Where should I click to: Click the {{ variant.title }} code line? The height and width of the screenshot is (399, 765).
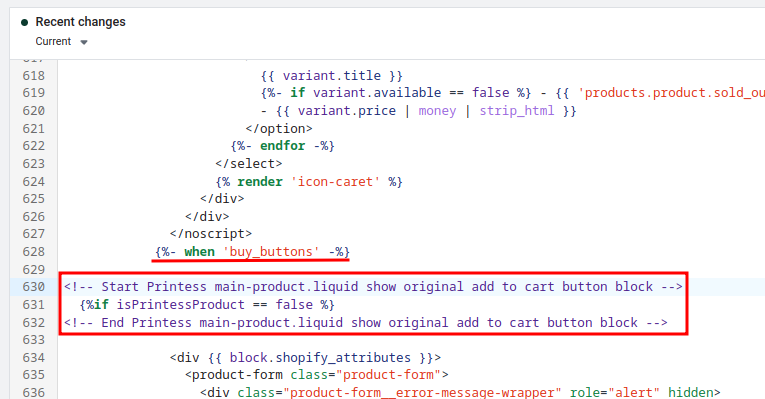point(332,76)
